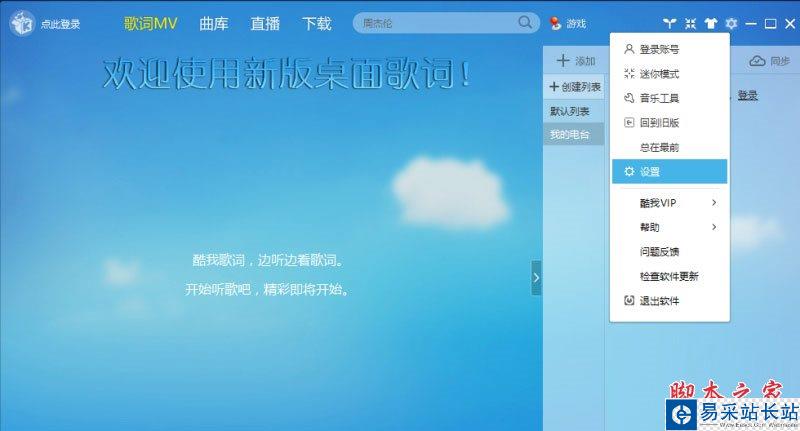
Task: Click the games joystick icon
Action: (x=555, y=23)
